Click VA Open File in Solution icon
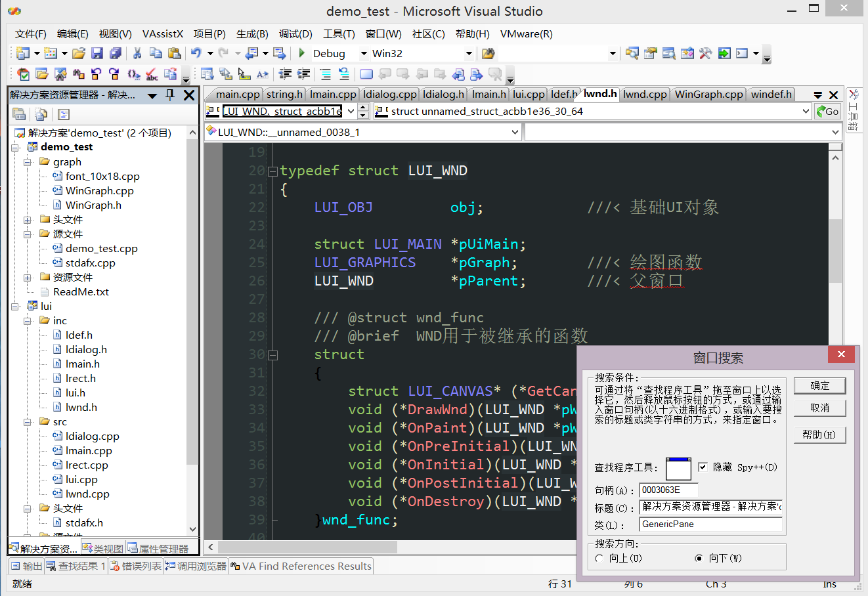This screenshot has width=868, height=596. click(x=41, y=74)
